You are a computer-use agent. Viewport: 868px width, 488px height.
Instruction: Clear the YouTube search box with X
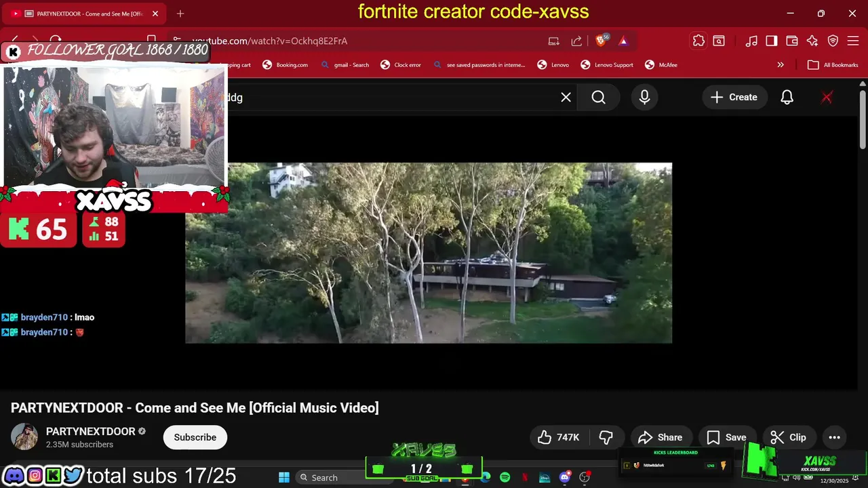click(566, 98)
